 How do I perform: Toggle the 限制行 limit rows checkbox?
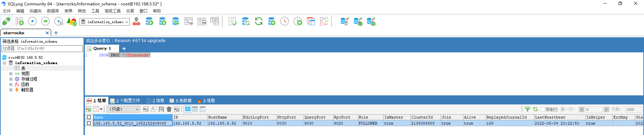coord(543,109)
